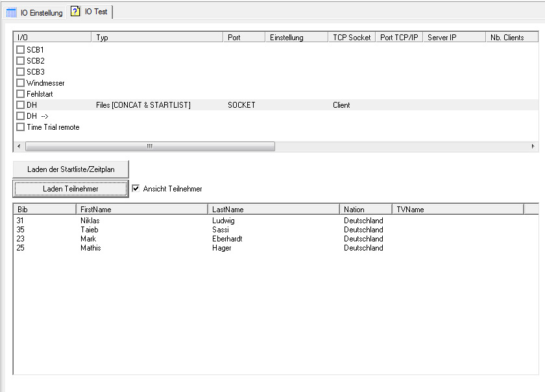The width and height of the screenshot is (545, 392).
Task: Click the Client TCP Socket value
Action: [341, 105]
